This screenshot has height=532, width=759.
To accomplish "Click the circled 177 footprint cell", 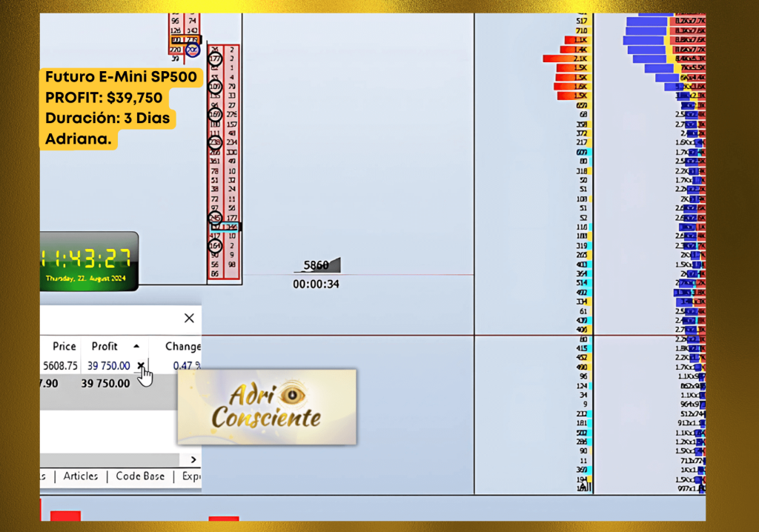I will tap(216, 59).
